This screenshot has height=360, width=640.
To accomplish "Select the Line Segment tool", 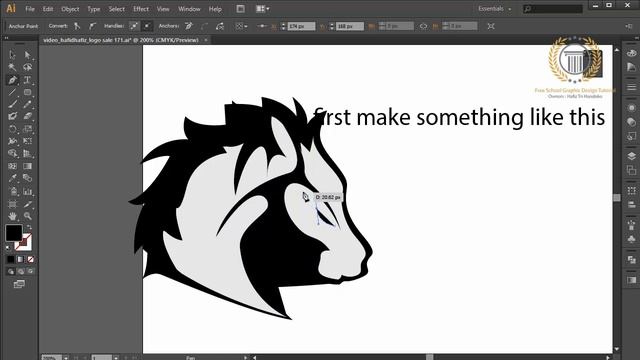I will 12,92.
